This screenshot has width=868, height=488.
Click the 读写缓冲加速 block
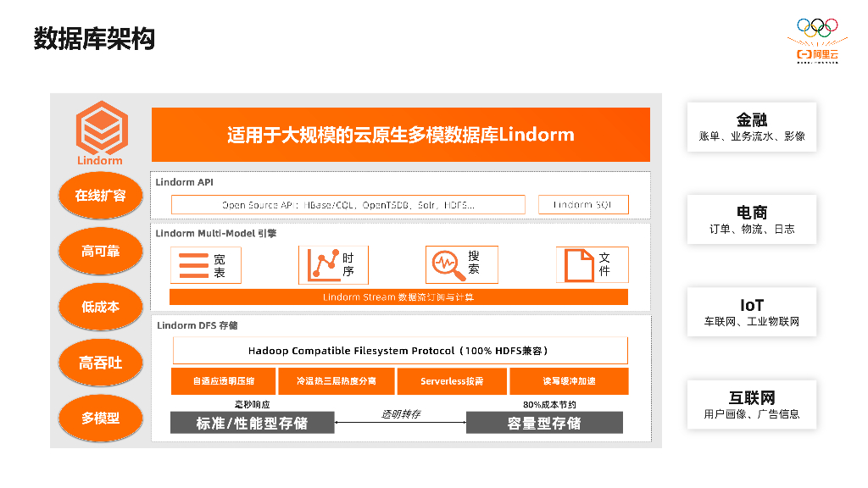tap(569, 381)
